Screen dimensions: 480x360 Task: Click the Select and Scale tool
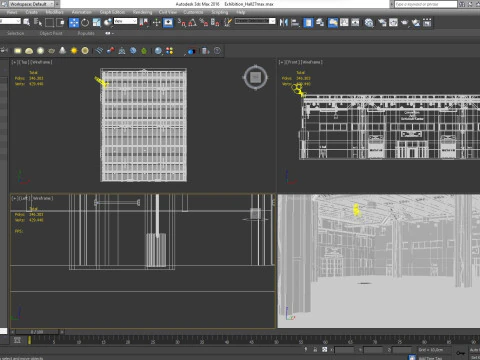pos(97,22)
